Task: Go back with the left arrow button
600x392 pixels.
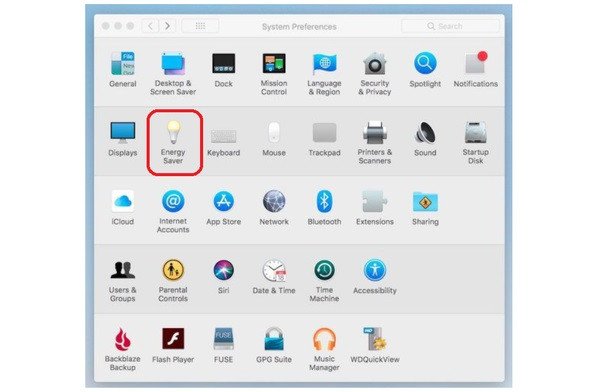Action: coord(150,26)
